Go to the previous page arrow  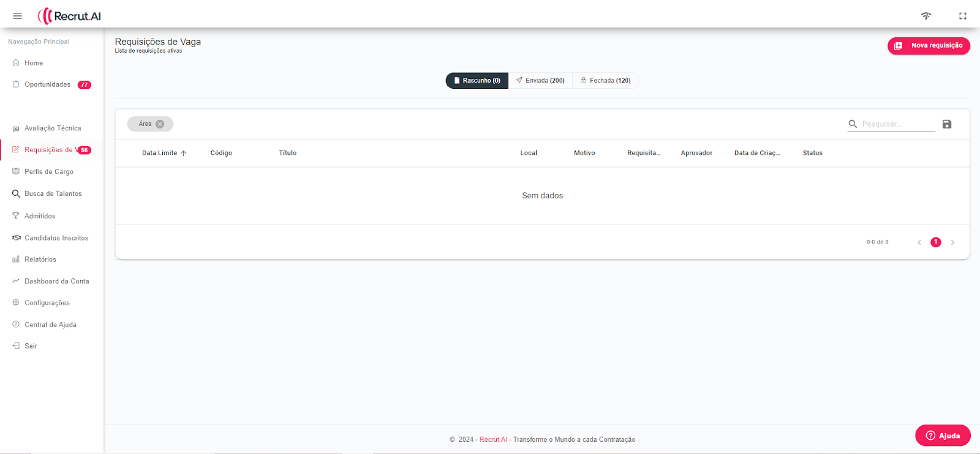click(x=919, y=242)
